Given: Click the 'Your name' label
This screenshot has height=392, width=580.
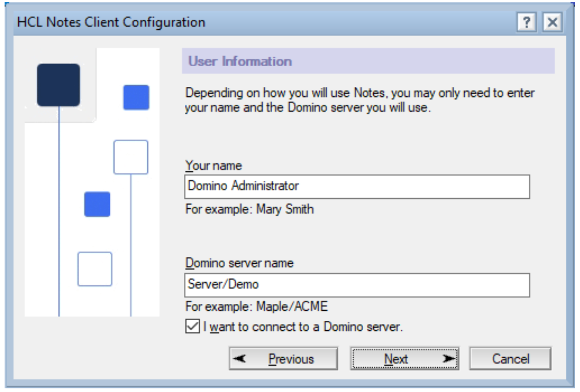Looking at the screenshot, I should coord(214,165).
